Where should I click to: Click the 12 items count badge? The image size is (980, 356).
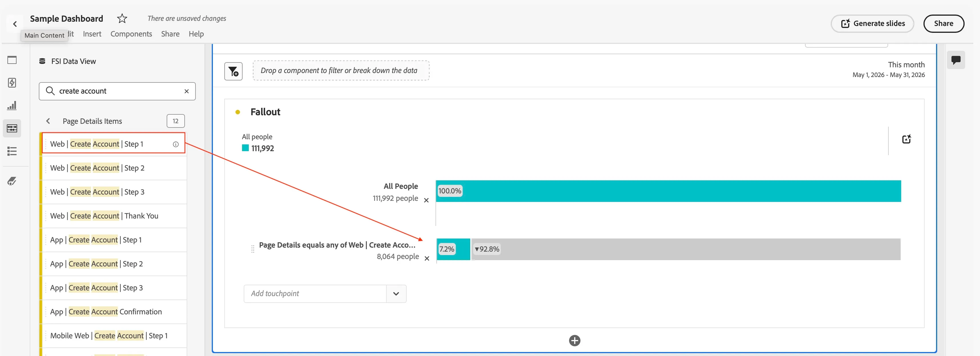point(176,121)
